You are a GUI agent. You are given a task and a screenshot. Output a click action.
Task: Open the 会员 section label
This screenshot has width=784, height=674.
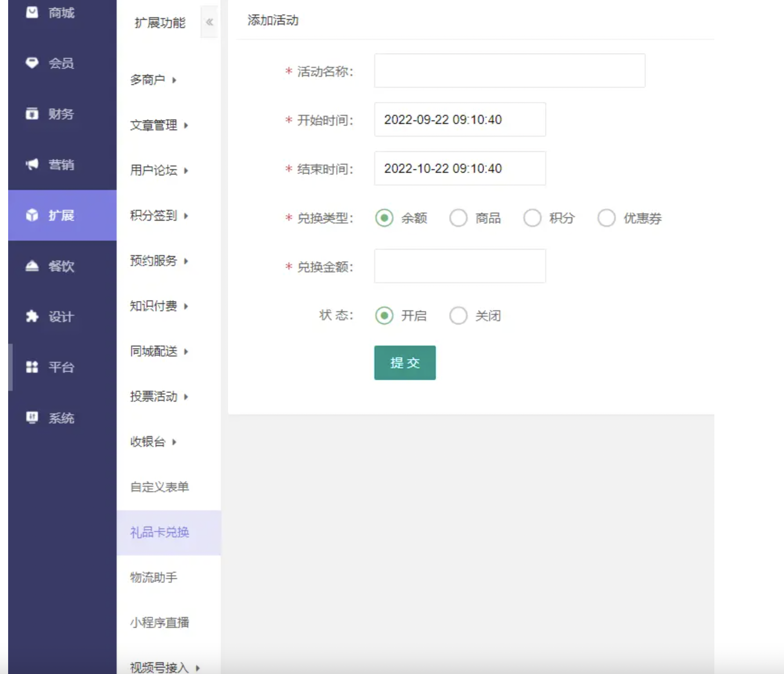tap(61, 63)
